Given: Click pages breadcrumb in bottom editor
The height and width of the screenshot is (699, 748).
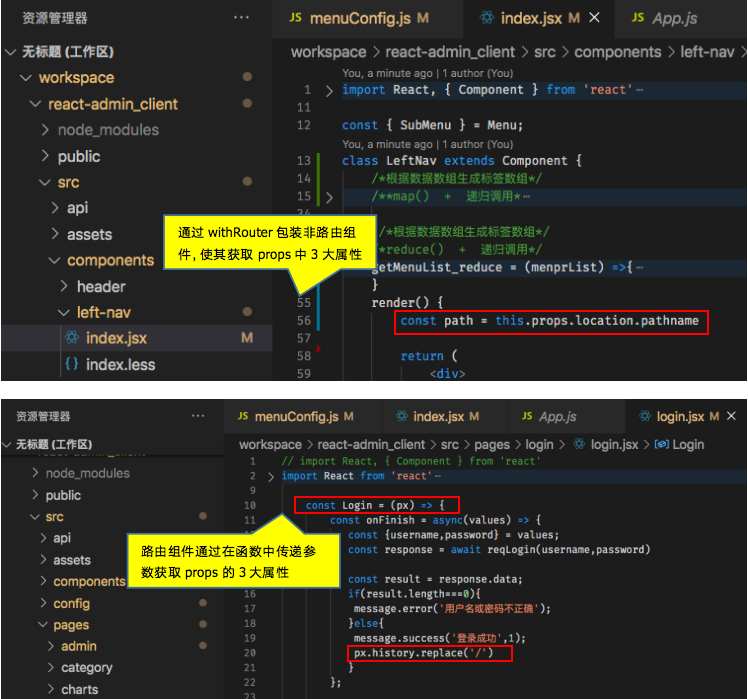Looking at the screenshot, I should point(492,444).
